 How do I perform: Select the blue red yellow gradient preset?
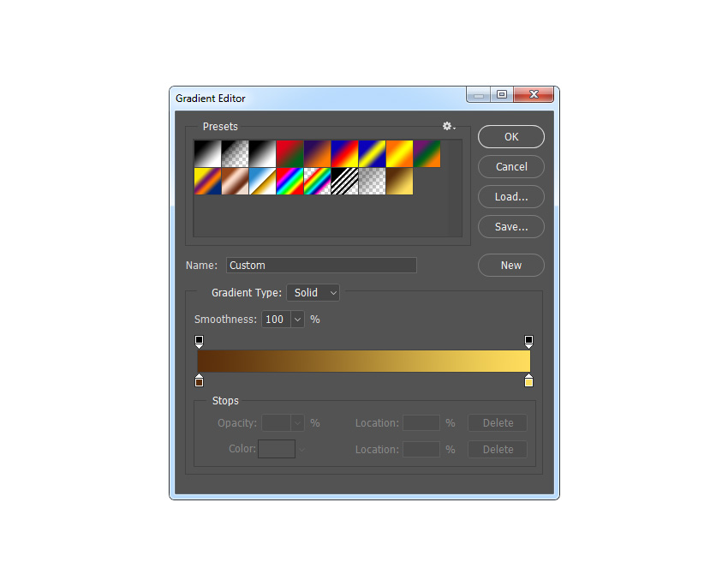tap(344, 153)
